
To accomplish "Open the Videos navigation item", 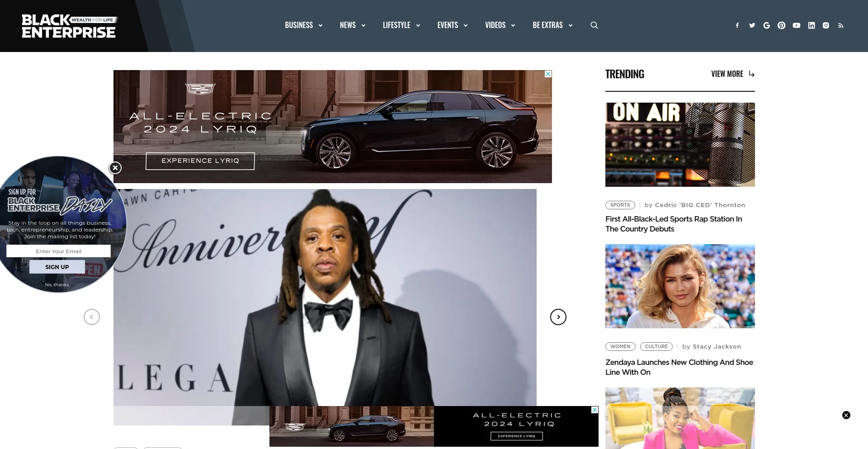I will tap(495, 25).
